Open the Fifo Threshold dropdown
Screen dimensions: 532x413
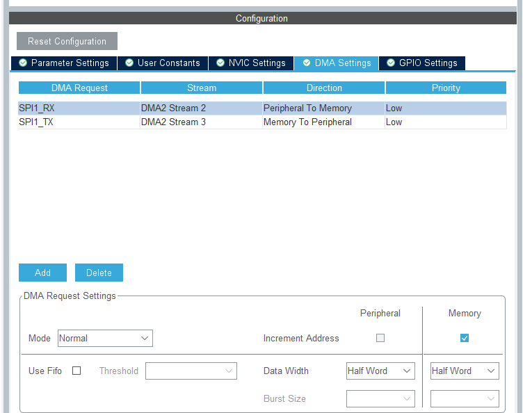(191, 371)
